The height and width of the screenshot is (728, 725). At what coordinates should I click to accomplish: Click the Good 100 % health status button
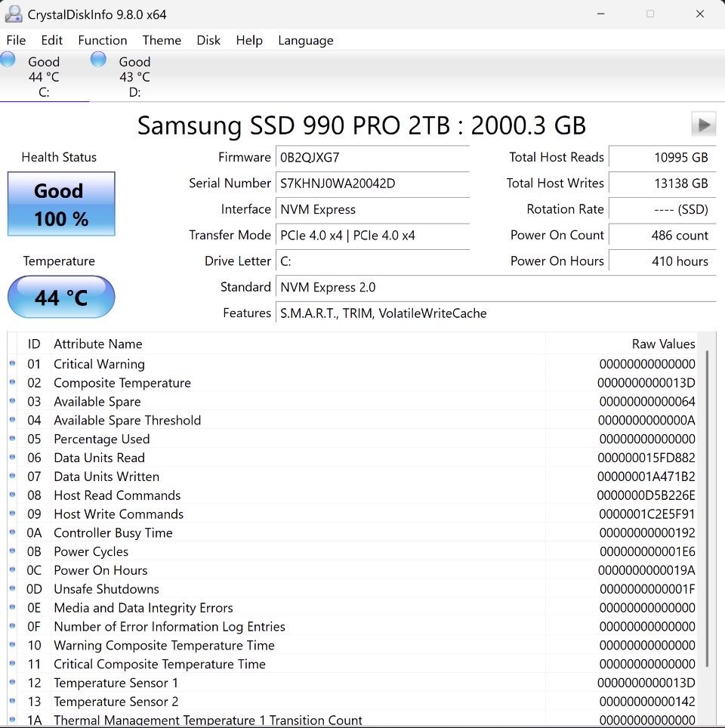pos(61,204)
